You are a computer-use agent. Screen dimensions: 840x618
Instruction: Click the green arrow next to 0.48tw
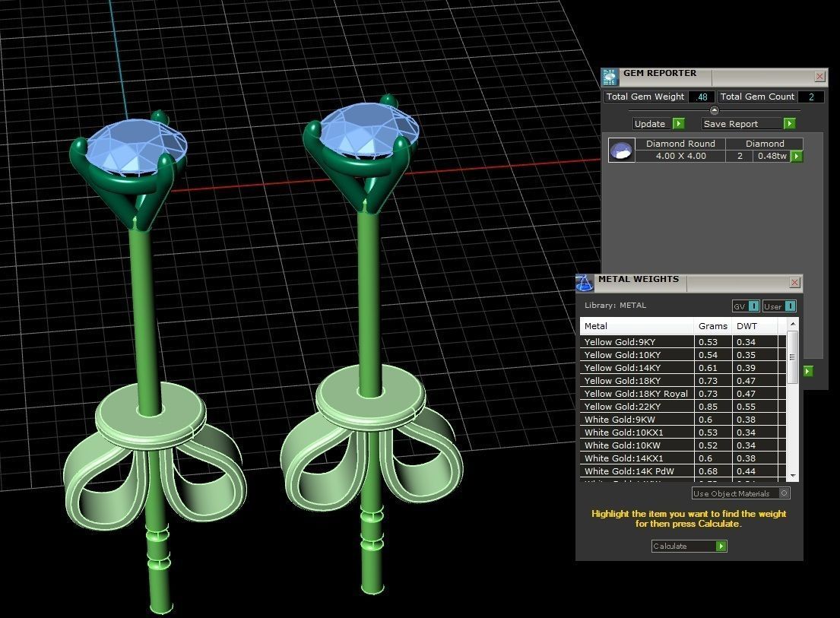[x=797, y=157]
